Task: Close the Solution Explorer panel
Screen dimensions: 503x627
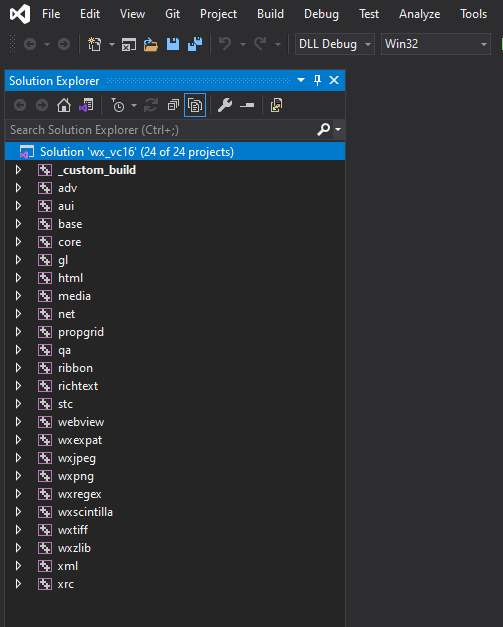Action: click(334, 80)
